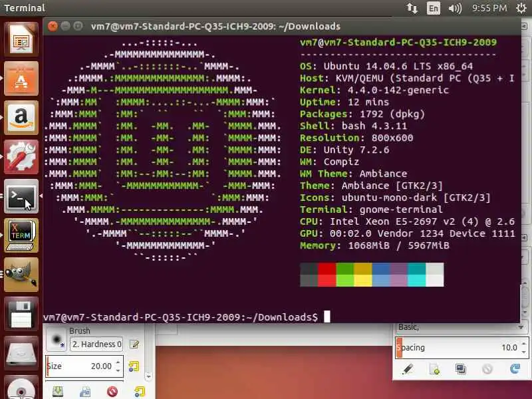
Task: Reset brush size to native size icon
Action: click(134, 366)
